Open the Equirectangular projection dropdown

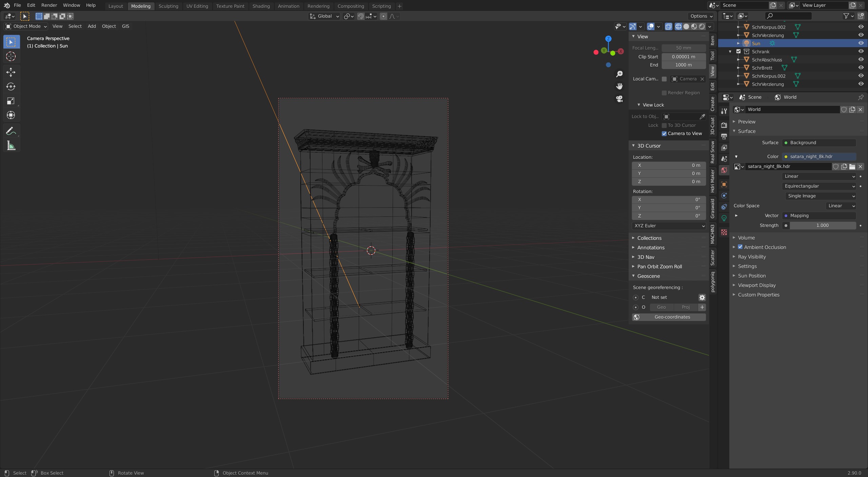(x=819, y=186)
